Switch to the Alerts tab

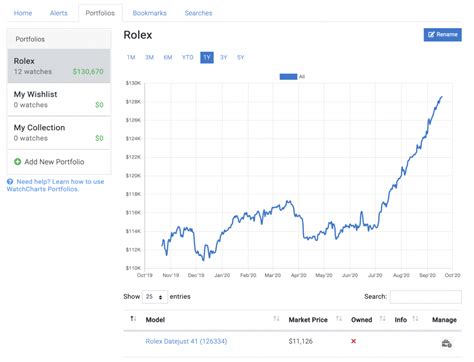tap(59, 13)
